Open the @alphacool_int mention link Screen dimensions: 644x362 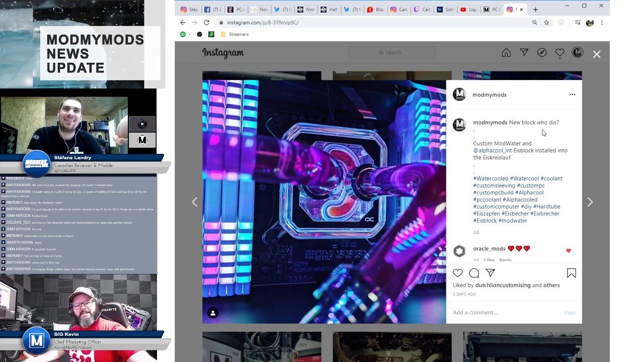[493, 150]
